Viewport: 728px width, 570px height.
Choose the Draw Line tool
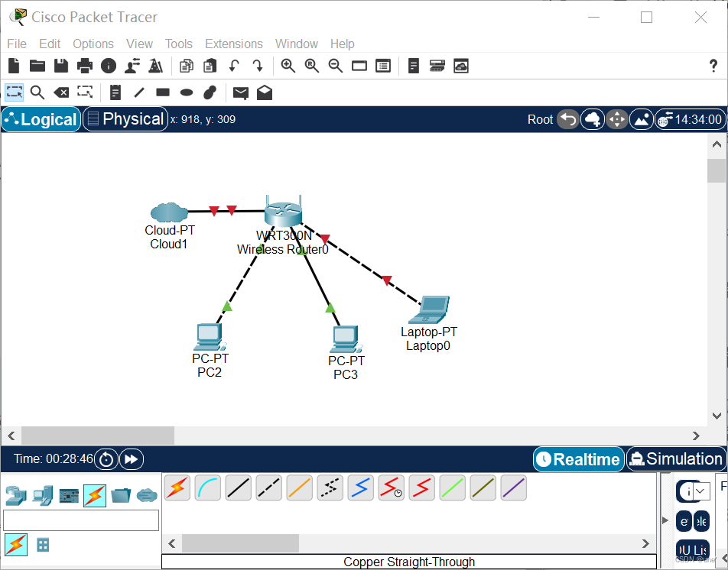pos(139,92)
